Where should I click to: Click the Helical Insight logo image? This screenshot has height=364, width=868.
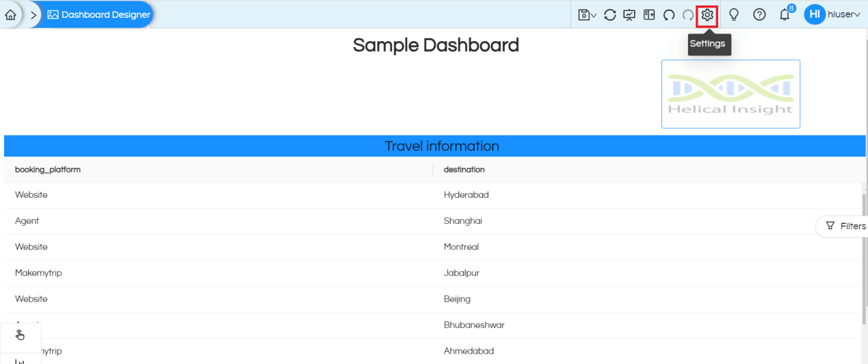731,94
